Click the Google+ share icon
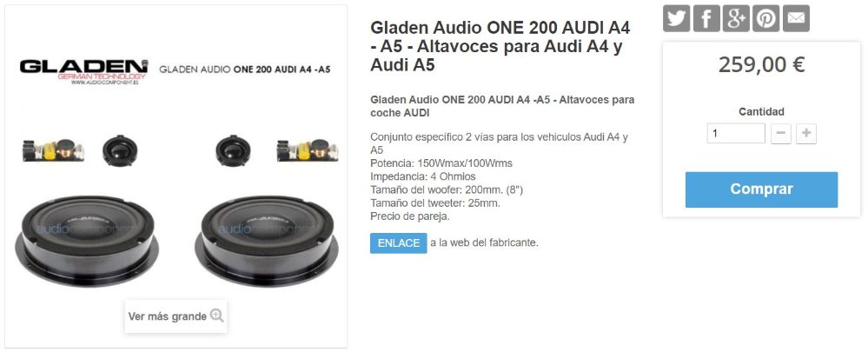The height and width of the screenshot is (352, 868). click(736, 18)
